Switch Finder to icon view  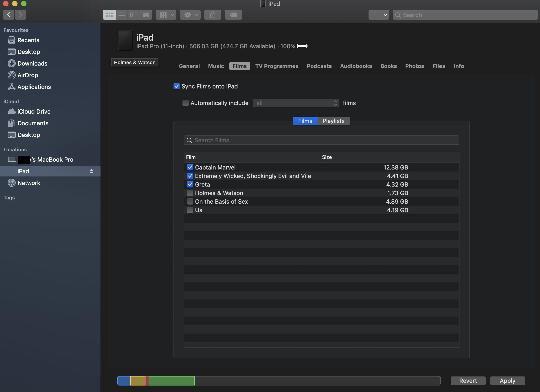[109, 15]
